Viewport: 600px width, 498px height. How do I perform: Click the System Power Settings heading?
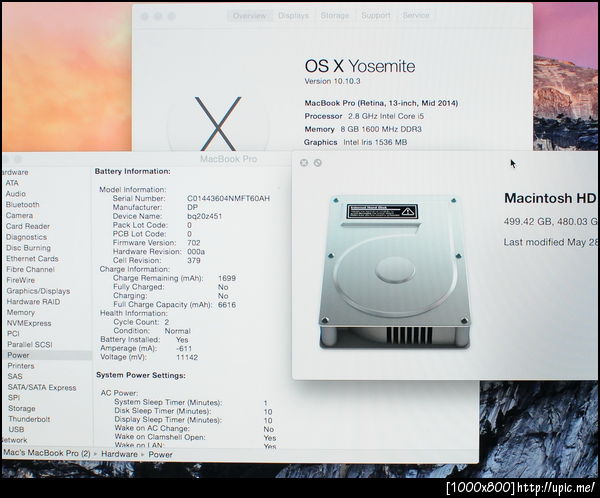141,376
